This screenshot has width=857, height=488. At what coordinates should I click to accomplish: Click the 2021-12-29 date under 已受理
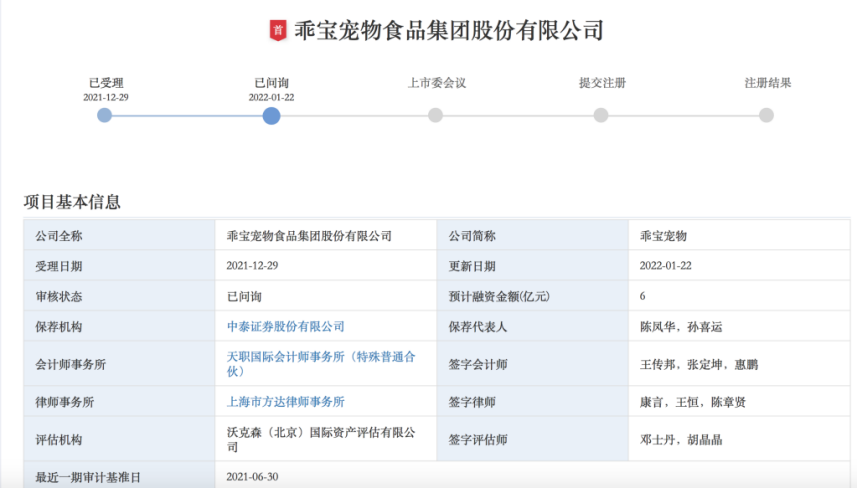106,97
